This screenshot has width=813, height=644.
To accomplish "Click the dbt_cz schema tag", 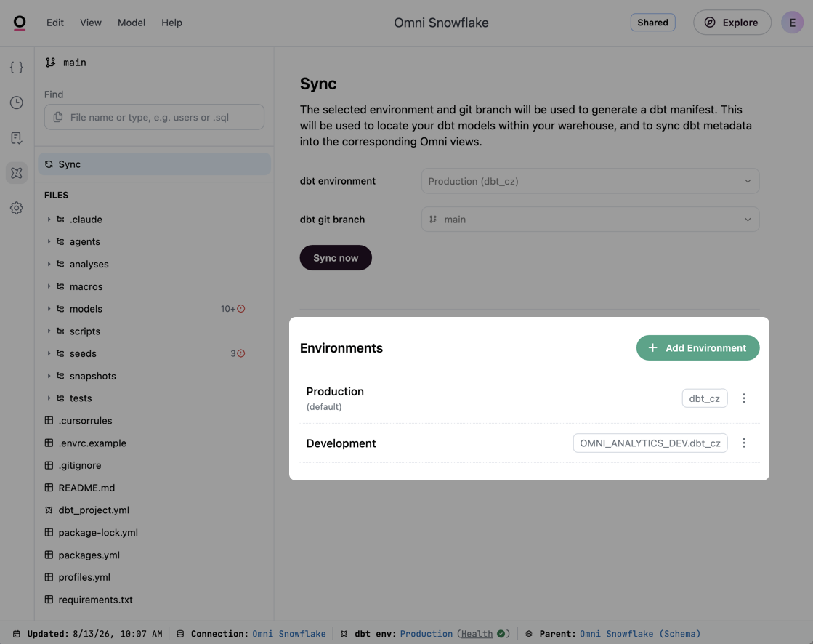I will tap(704, 398).
